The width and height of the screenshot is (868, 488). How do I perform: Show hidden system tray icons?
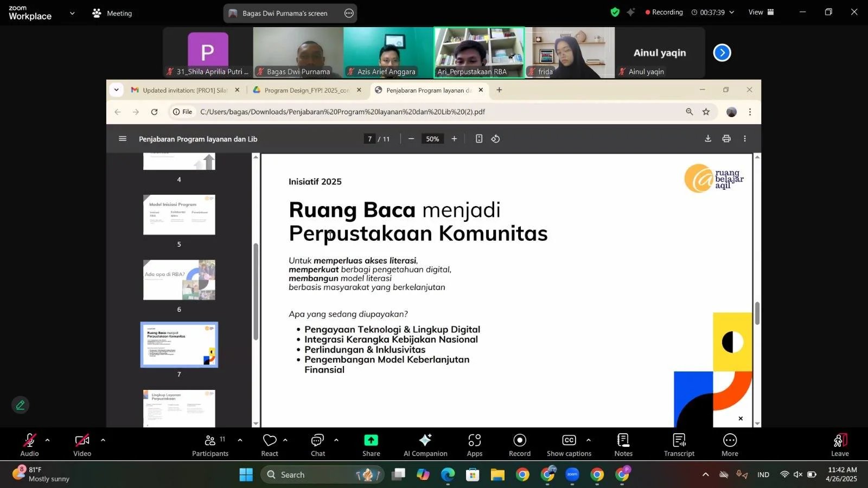tap(705, 475)
